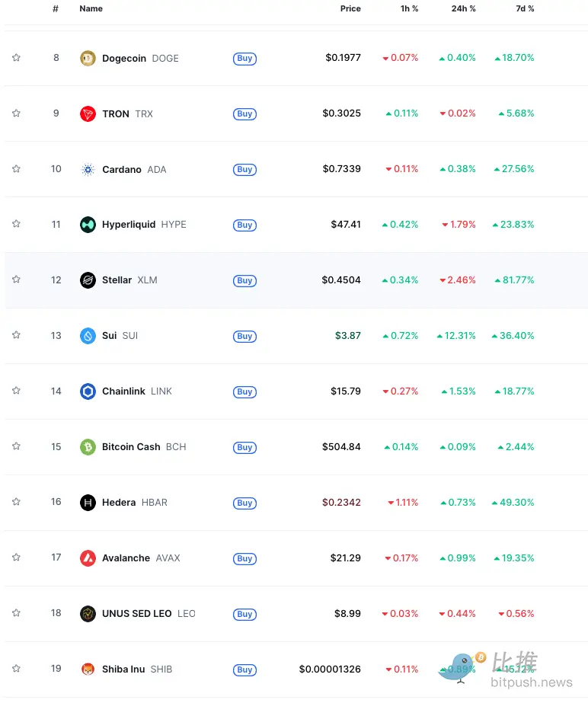Sort the table by Price column
This screenshot has width=588, height=703.
[x=350, y=8]
